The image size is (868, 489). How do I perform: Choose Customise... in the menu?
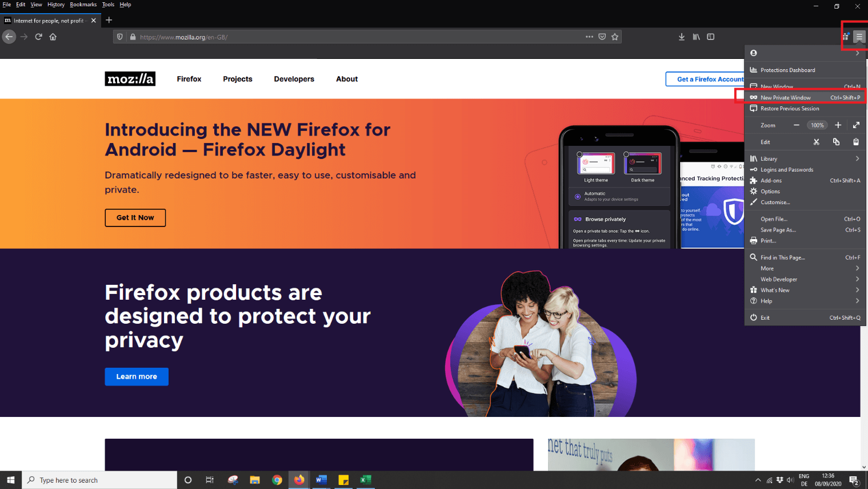pyautogui.click(x=805, y=202)
